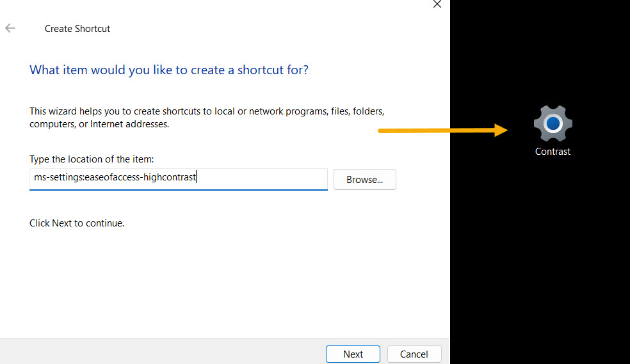The height and width of the screenshot is (364, 630).
Task: Click the 'Click Next to continue.' text
Action: pos(77,223)
